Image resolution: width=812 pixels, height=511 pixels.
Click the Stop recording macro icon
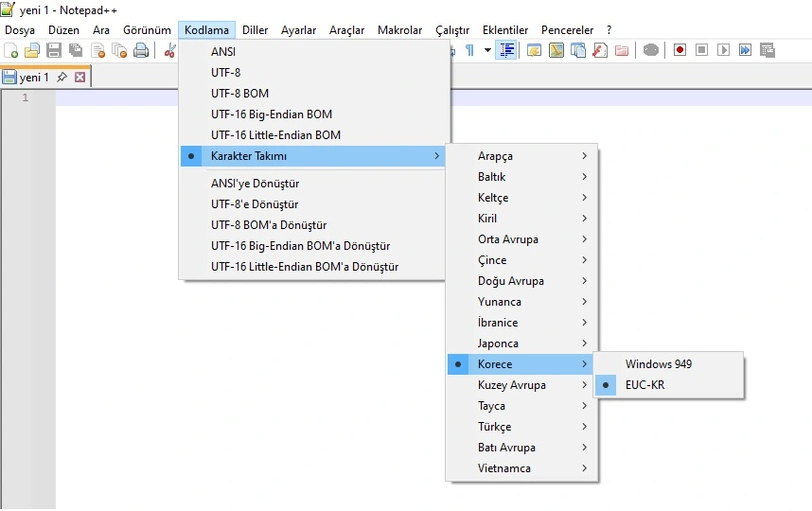(701, 50)
